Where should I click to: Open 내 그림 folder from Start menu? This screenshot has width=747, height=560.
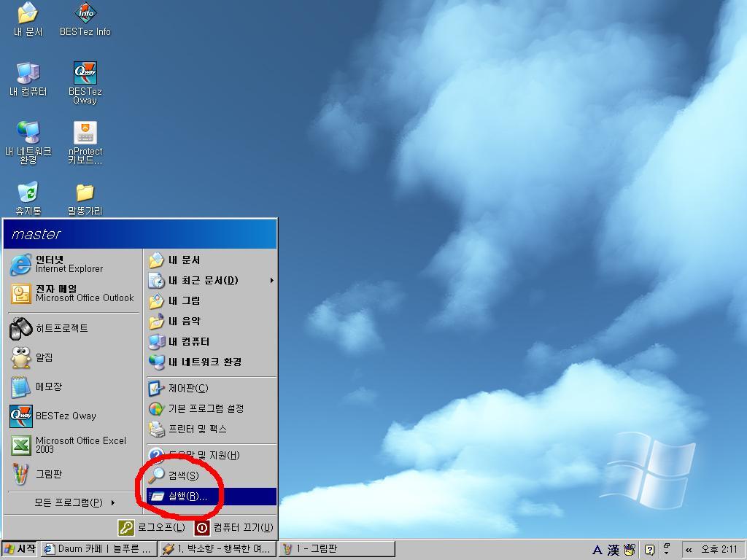tap(212, 301)
